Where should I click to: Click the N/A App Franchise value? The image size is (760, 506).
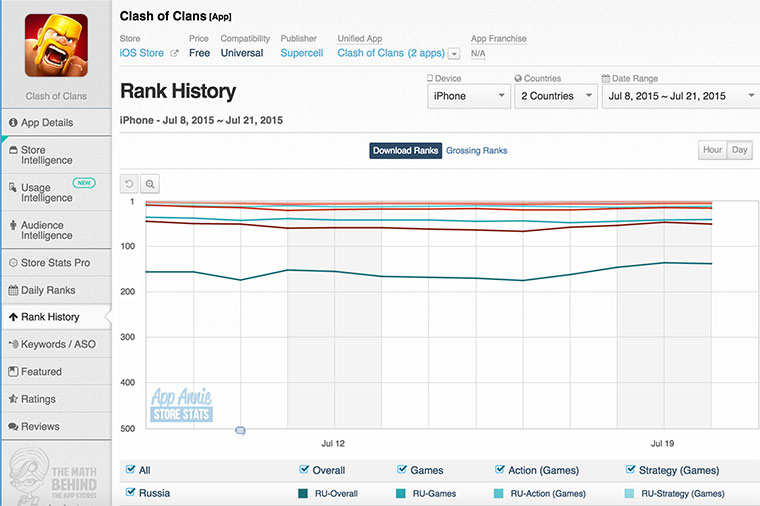point(478,53)
